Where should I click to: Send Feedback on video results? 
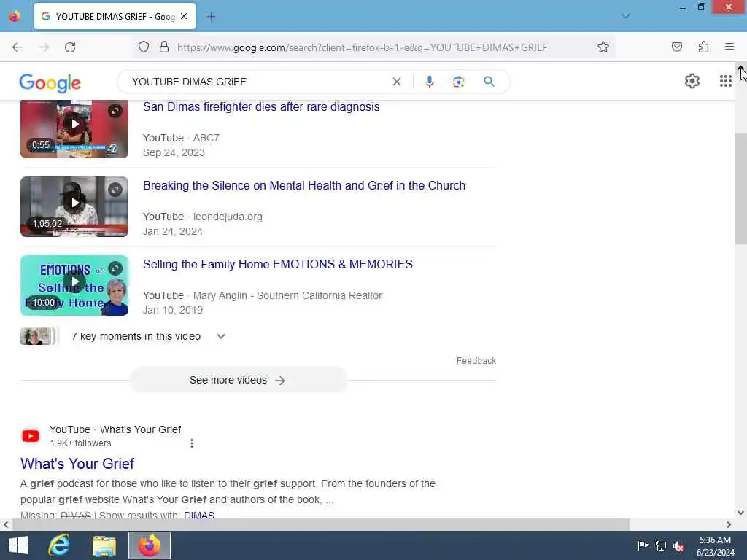pyautogui.click(x=476, y=360)
